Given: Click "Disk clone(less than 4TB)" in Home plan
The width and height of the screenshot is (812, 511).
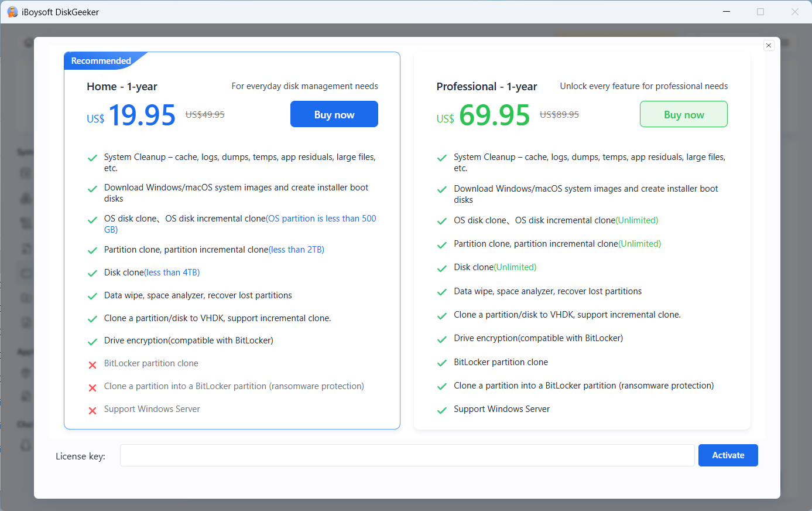Looking at the screenshot, I should [x=152, y=272].
